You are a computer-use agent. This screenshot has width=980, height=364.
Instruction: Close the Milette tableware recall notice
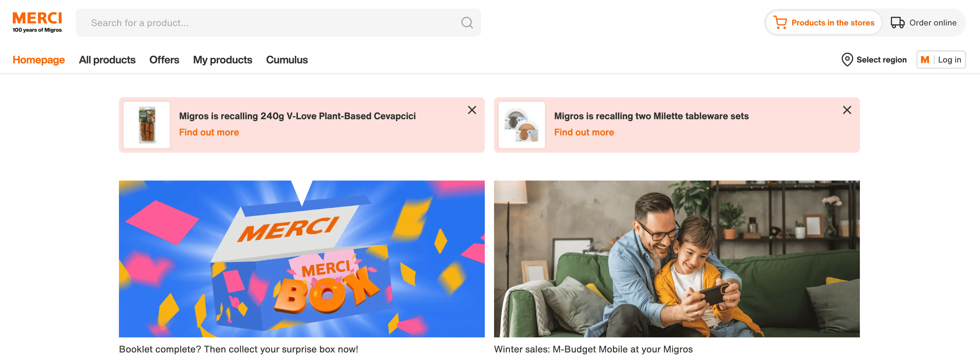847,110
